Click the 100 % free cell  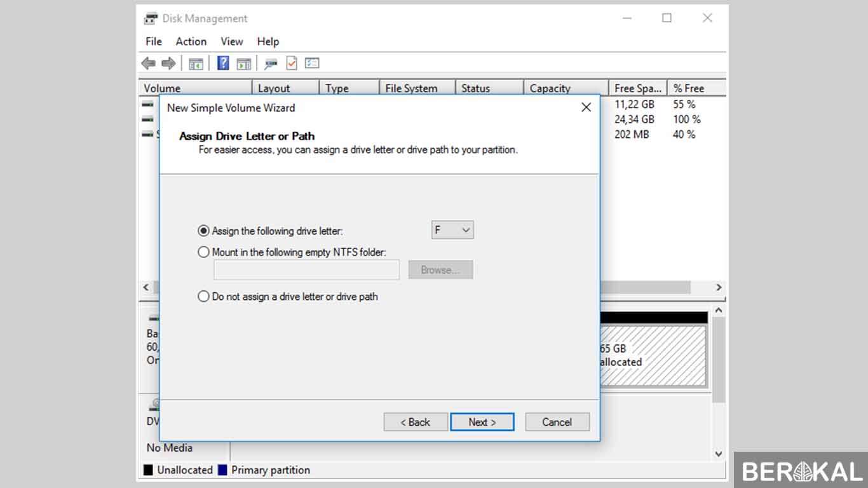(687, 119)
